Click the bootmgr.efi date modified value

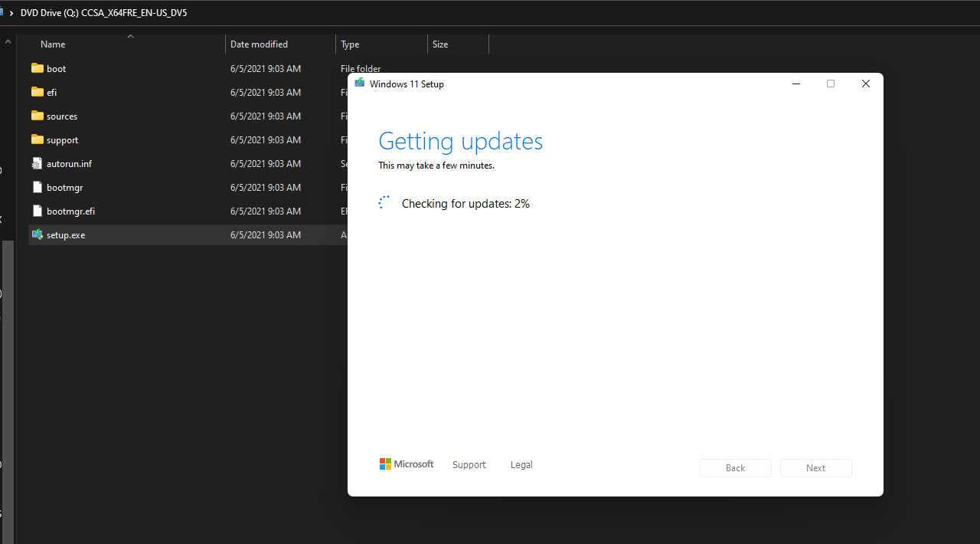266,211
